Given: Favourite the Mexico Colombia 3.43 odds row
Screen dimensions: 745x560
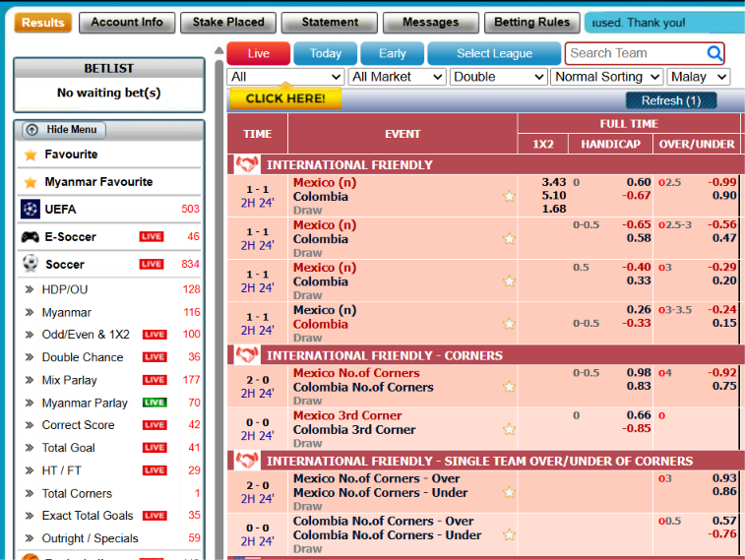Looking at the screenshot, I should 509,196.
